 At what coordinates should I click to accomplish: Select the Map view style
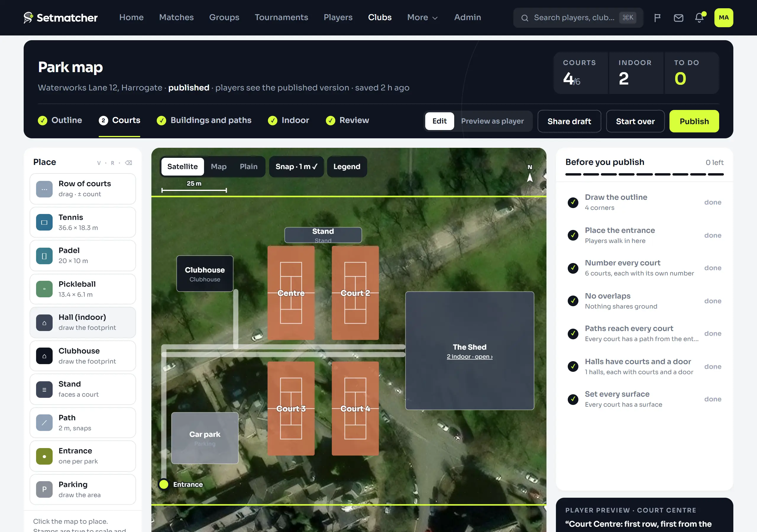tap(219, 166)
